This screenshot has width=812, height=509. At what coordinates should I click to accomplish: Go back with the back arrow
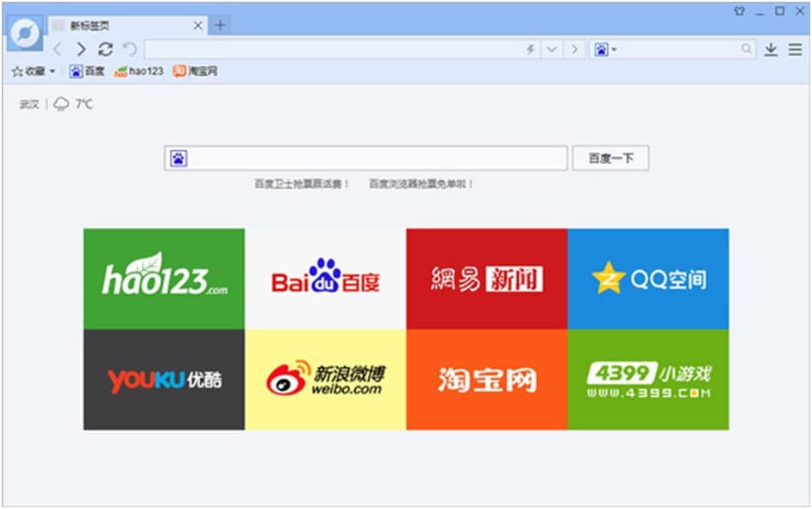click(58, 49)
